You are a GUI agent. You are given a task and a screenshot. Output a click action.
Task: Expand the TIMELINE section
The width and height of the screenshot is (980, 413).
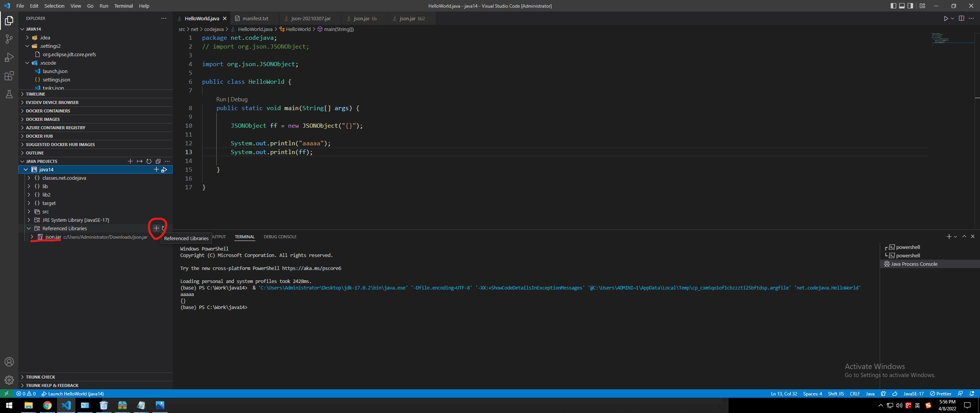(x=96, y=94)
